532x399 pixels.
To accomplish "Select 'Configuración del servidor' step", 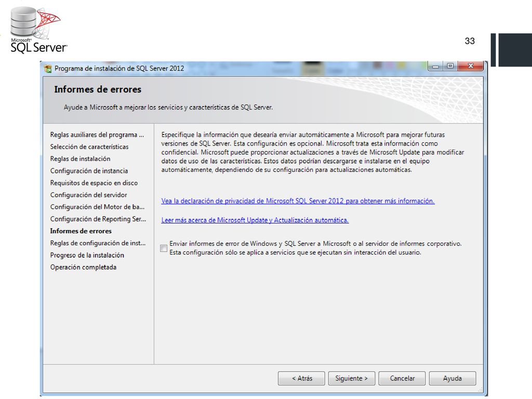I will pos(88,195).
